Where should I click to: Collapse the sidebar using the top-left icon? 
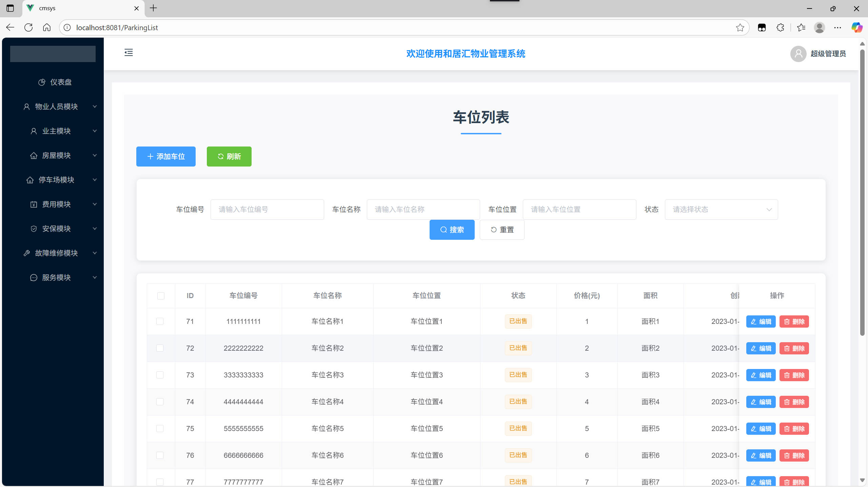coord(129,53)
